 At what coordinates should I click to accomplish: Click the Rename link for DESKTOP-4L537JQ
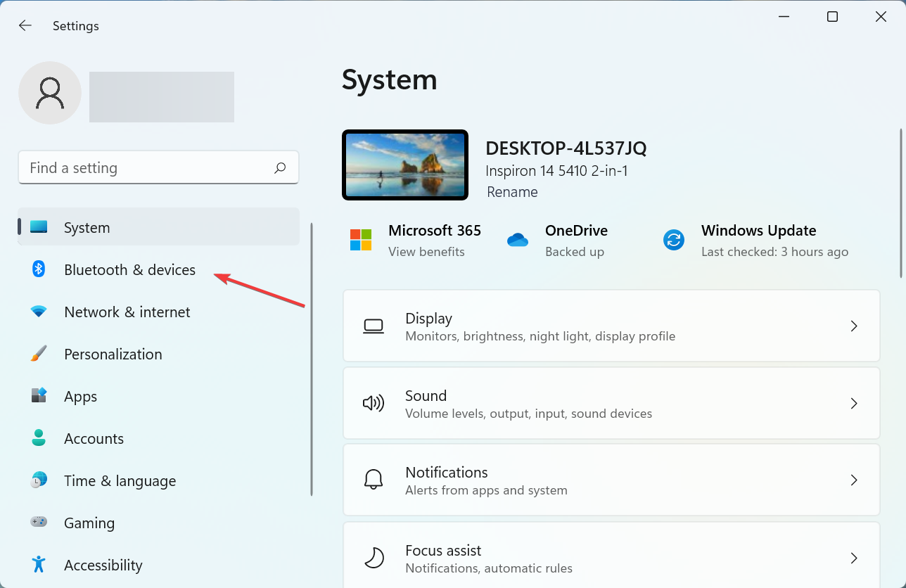pos(512,191)
